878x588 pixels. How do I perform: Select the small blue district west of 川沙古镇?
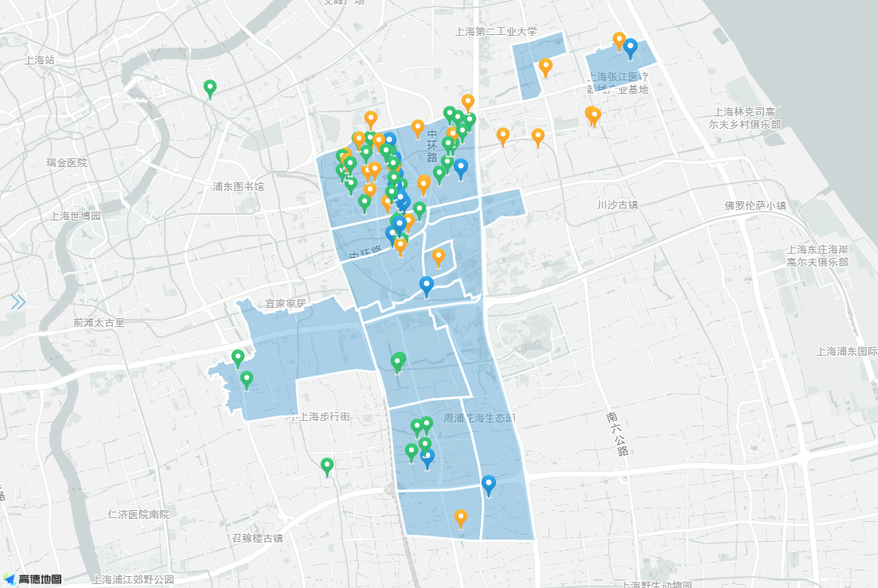tap(503, 206)
